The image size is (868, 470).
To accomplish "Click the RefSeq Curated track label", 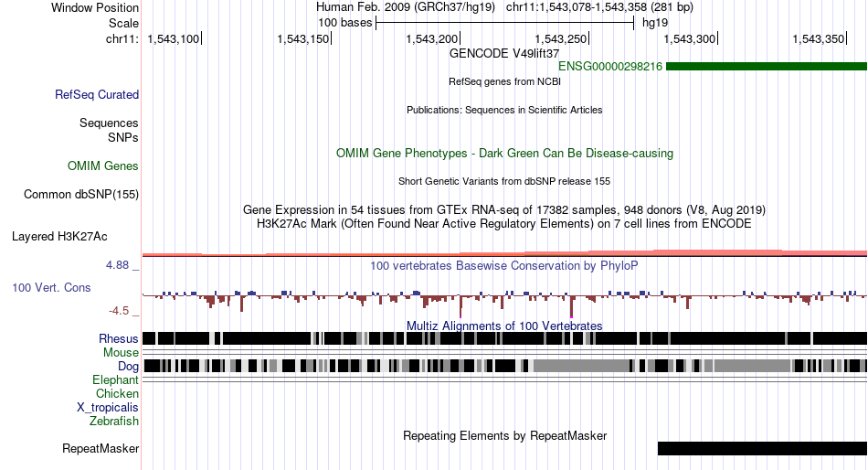I will point(96,95).
